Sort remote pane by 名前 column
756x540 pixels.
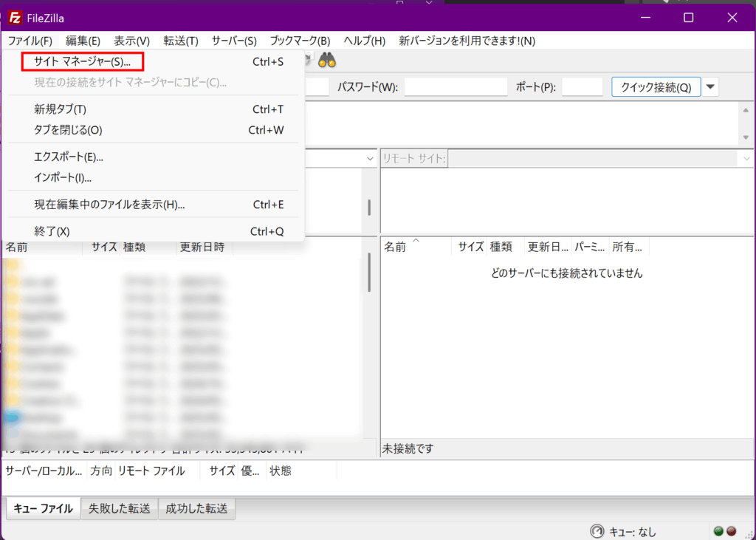tap(416, 247)
